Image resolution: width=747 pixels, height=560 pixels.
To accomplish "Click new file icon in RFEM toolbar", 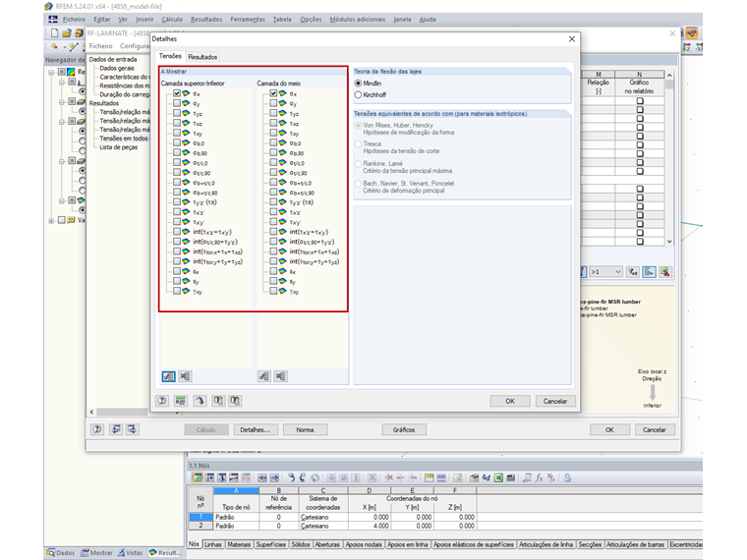I will coord(54,32).
